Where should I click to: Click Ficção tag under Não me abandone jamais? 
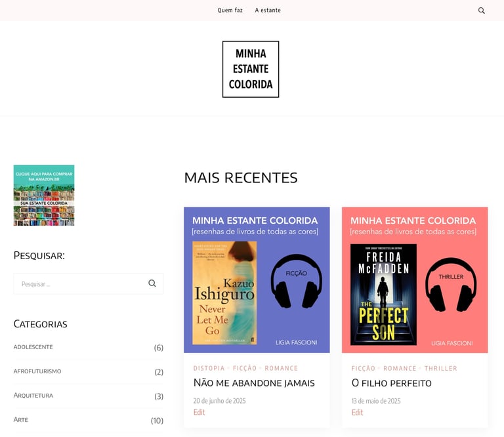click(x=245, y=368)
